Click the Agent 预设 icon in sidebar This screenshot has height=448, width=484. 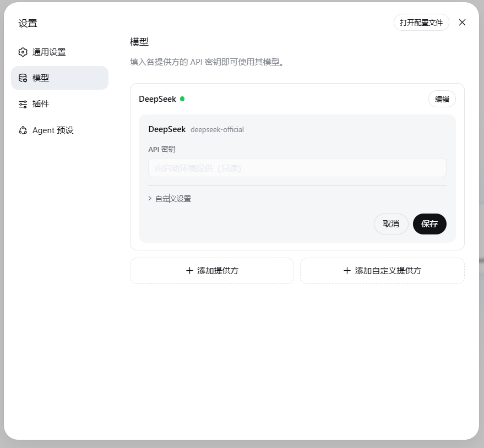tap(23, 130)
